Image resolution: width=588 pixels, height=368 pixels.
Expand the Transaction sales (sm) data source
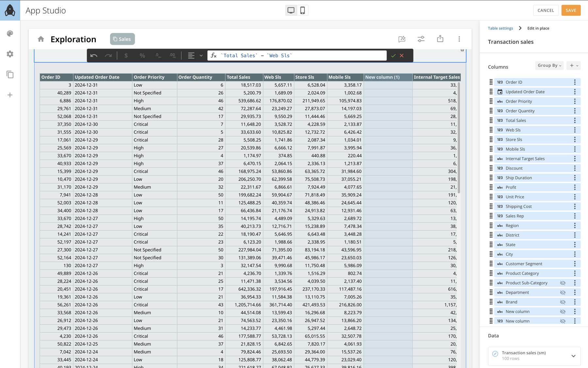(x=573, y=356)
